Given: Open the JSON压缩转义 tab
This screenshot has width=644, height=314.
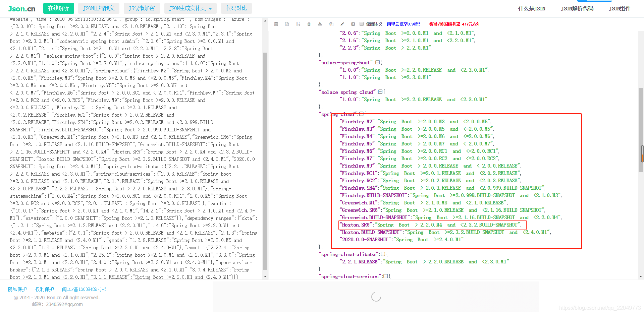Looking at the screenshot, I should coord(99,8).
